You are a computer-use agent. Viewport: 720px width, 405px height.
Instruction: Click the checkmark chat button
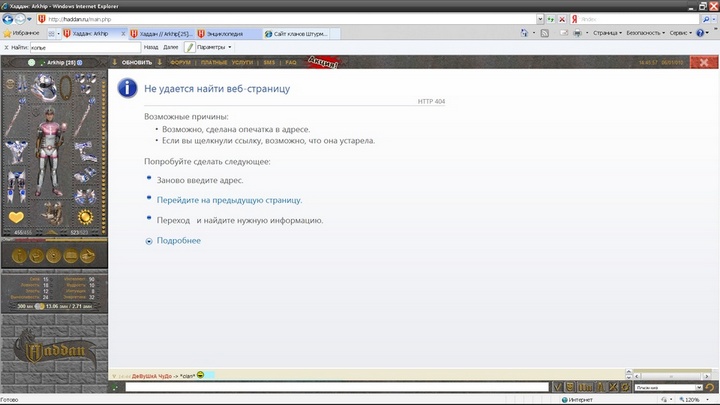pos(557,387)
